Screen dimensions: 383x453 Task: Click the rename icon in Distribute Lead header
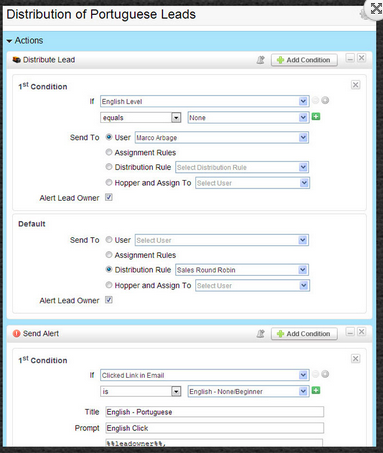pyautogui.click(x=260, y=60)
